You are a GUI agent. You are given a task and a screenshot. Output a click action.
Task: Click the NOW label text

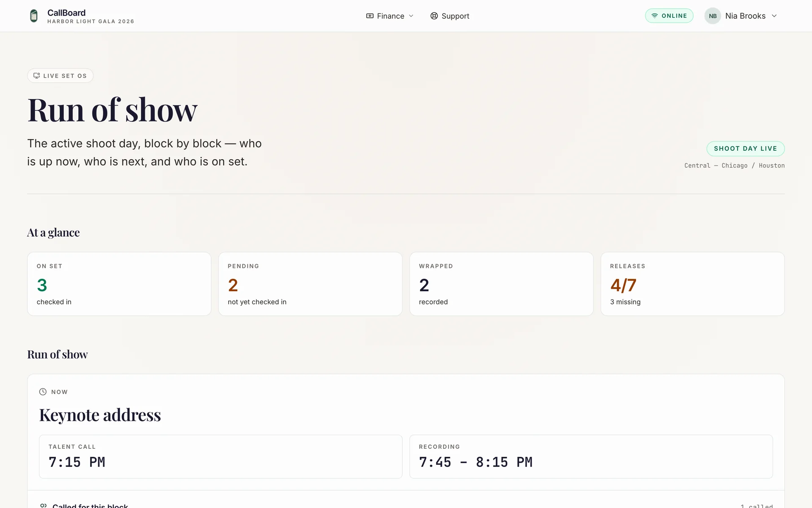click(x=59, y=392)
